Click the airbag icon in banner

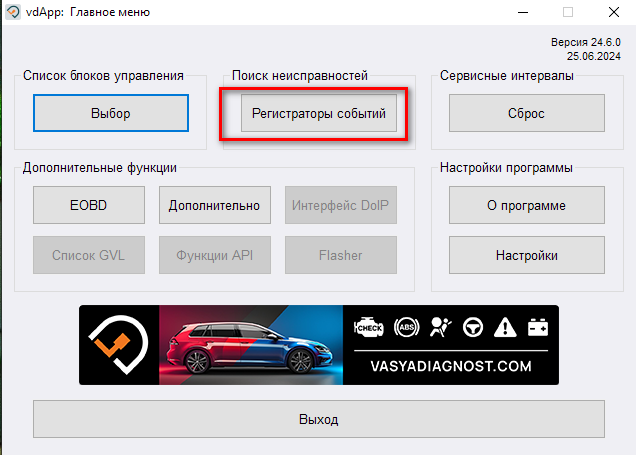point(440,327)
